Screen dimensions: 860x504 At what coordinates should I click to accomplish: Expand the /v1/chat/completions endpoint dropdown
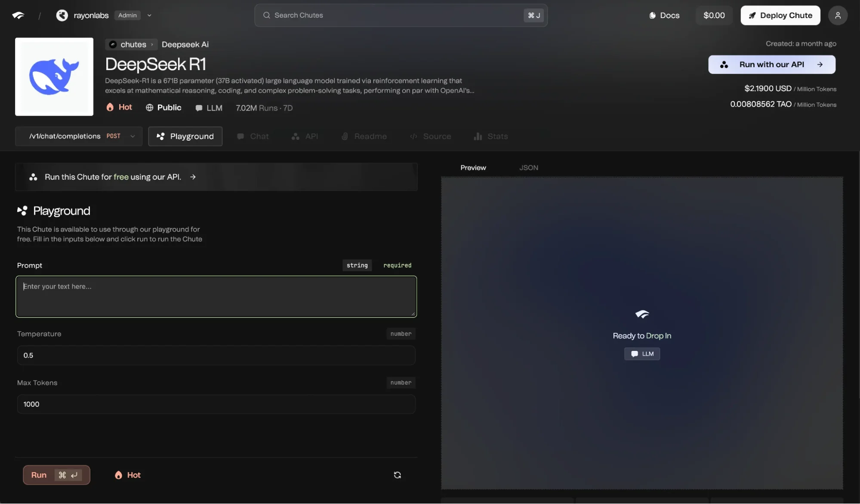[x=79, y=136]
